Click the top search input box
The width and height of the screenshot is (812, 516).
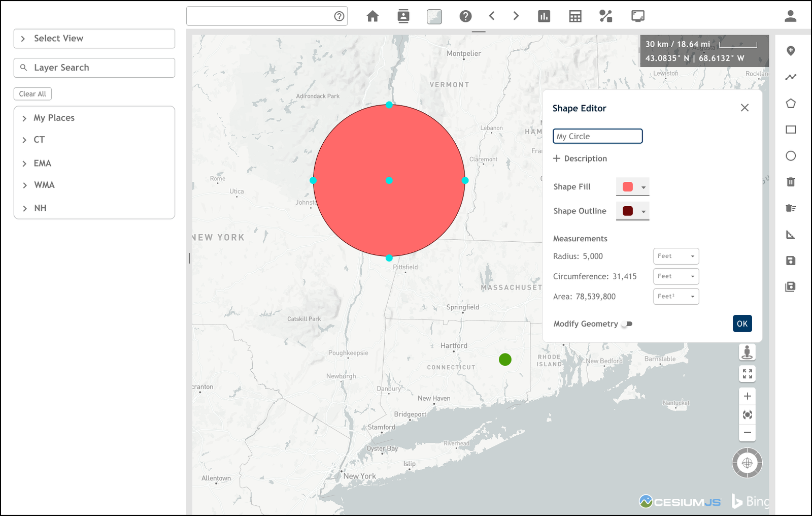(267, 16)
